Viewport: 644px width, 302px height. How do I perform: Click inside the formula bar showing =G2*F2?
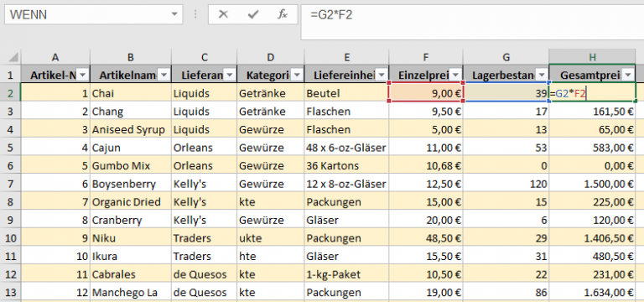472,22
